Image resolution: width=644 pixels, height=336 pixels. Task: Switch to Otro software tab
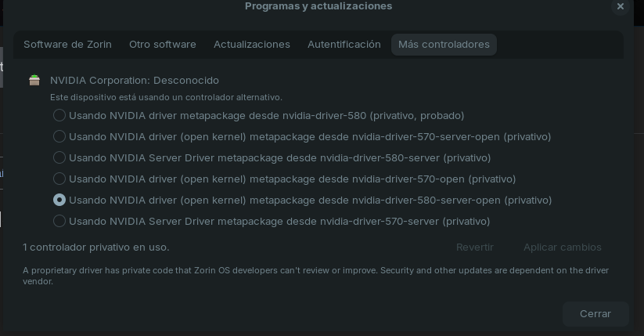coord(163,45)
